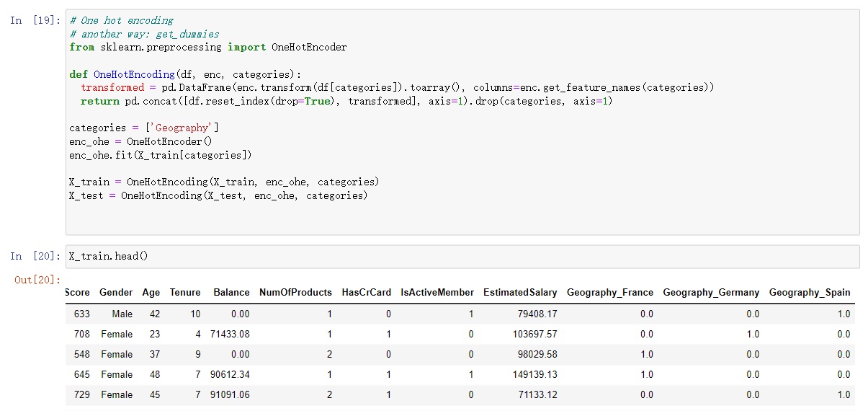Click the Geography_France column header

(610, 292)
